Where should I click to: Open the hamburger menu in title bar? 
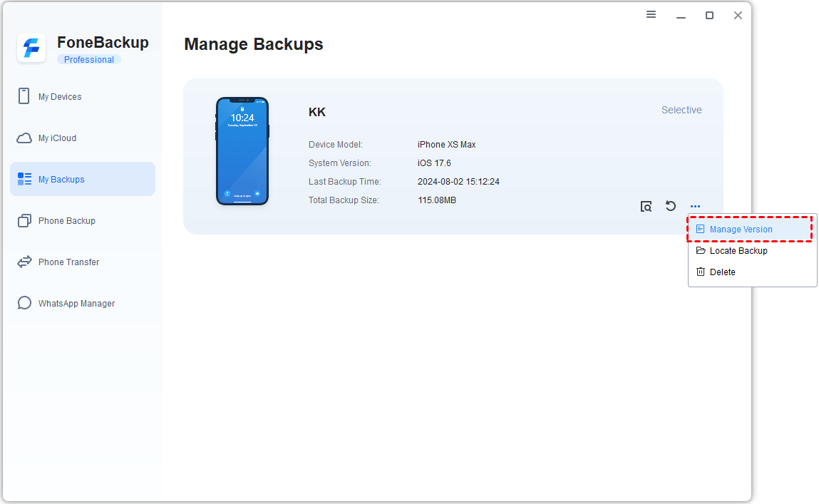click(x=651, y=14)
